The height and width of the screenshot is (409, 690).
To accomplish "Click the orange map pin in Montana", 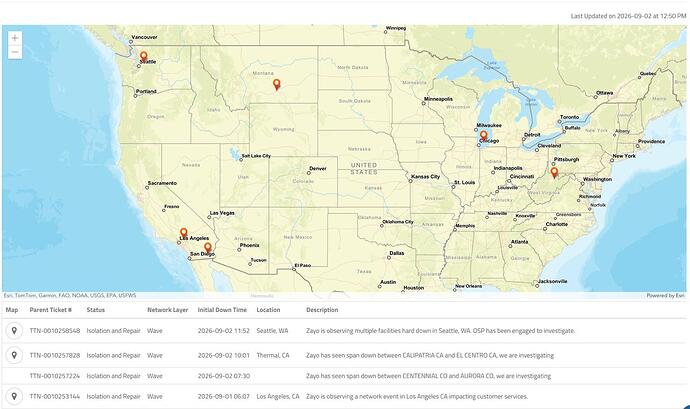I will point(276,84).
